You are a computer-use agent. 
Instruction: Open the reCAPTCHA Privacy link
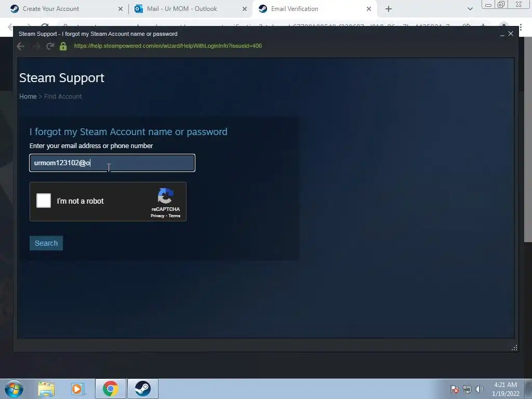(x=157, y=216)
